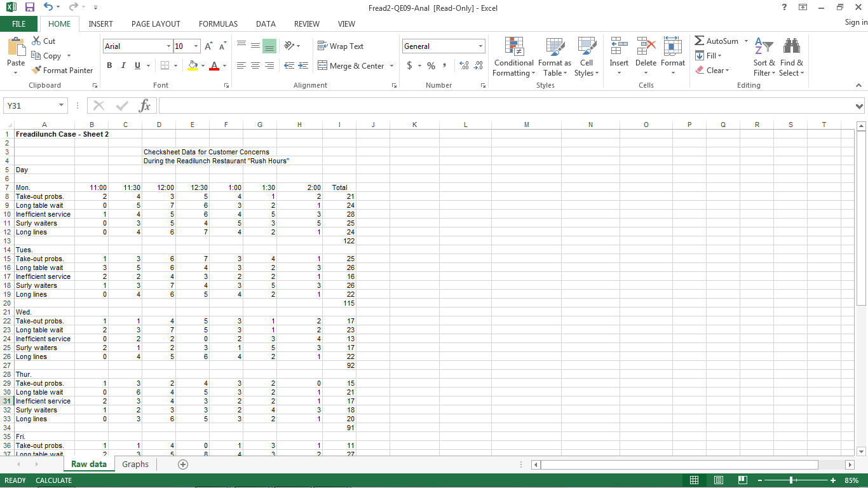Click the Insert Function fx icon

[x=145, y=105]
